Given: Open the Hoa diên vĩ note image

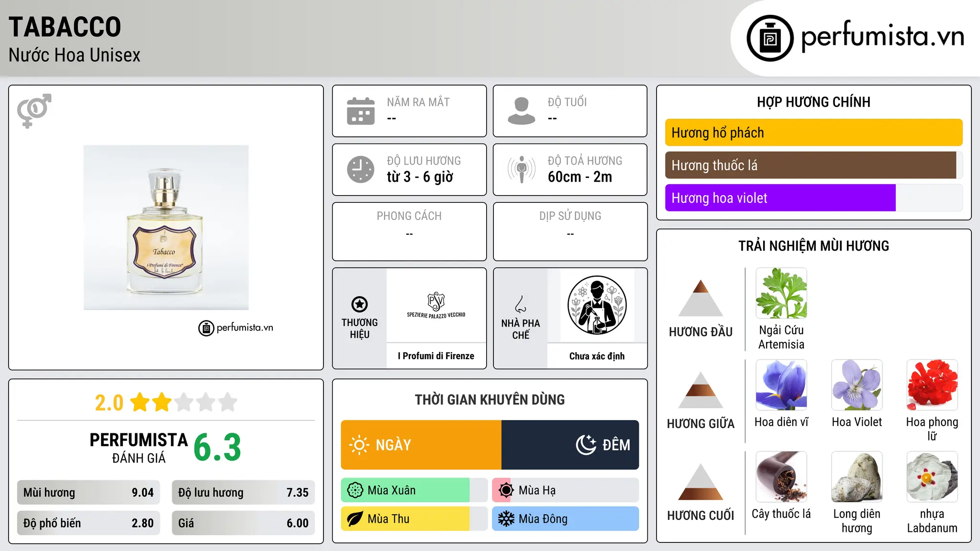Looking at the screenshot, I should pos(781,385).
